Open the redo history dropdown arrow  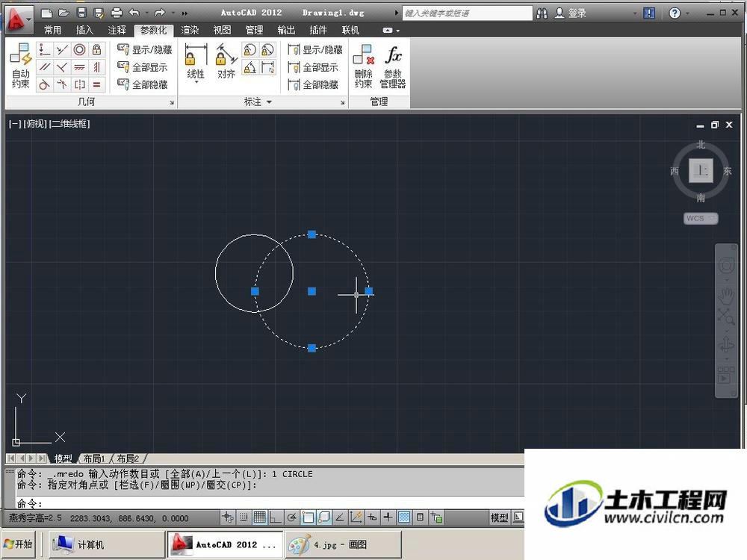click(x=173, y=13)
